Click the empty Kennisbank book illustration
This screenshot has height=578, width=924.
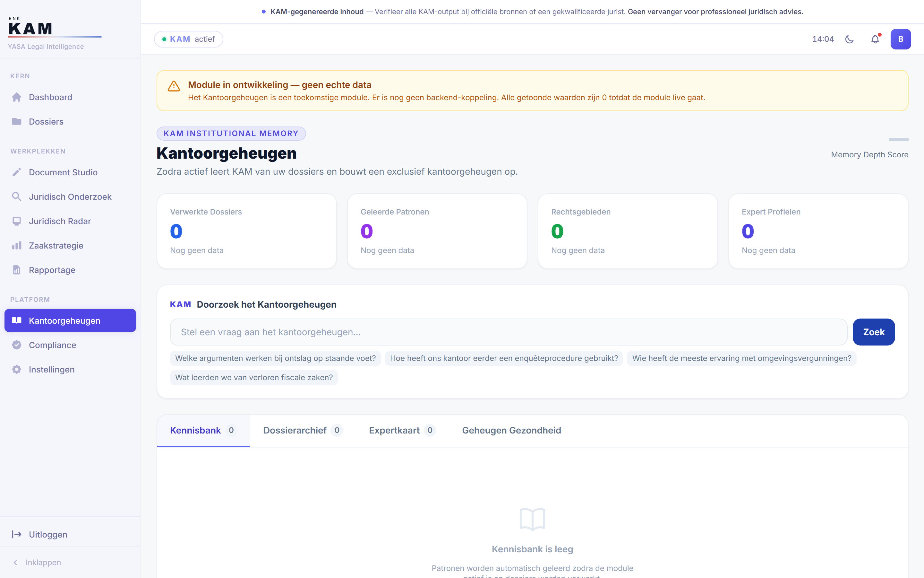tap(532, 519)
